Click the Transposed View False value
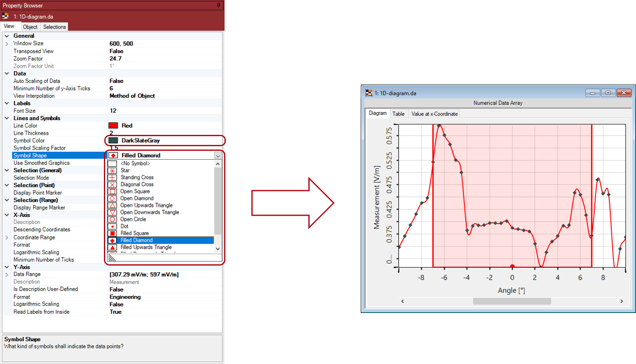The height and width of the screenshot is (364, 636). click(x=116, y=51)
